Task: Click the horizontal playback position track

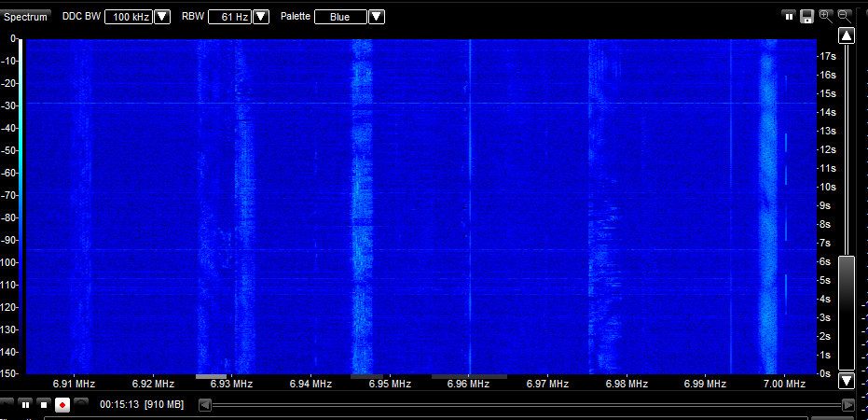Action: tap(526, 406)
